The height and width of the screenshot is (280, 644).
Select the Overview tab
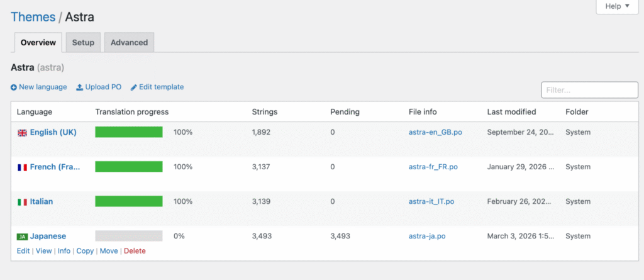click(x=38, y=43)
